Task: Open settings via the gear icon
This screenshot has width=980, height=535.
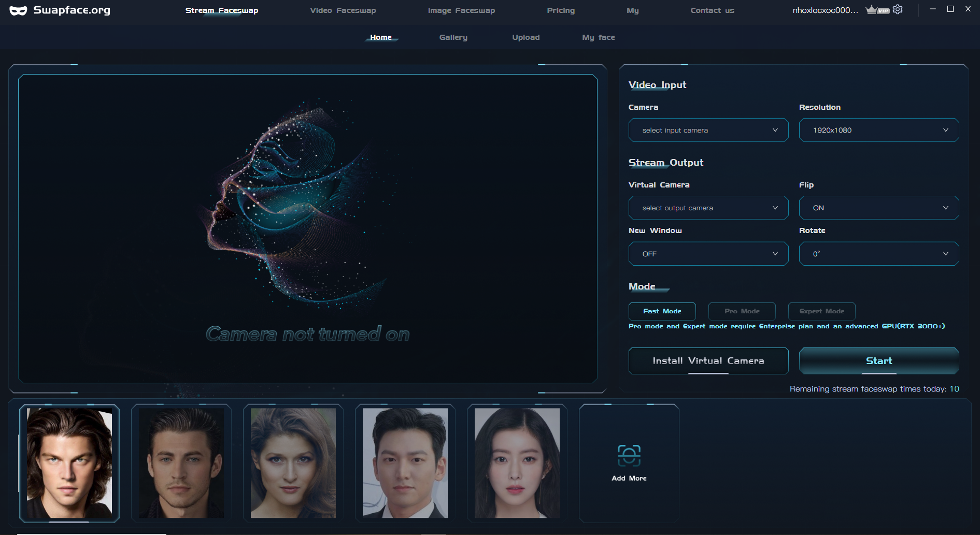Action: coord(898,10)
